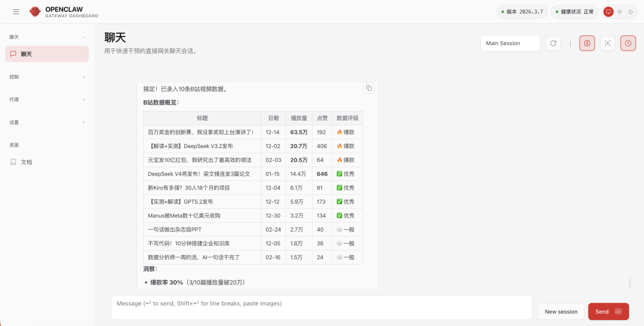
Task: Click the B站数据概览 heading
Action: pyautogui.click(x=161, y=103)
